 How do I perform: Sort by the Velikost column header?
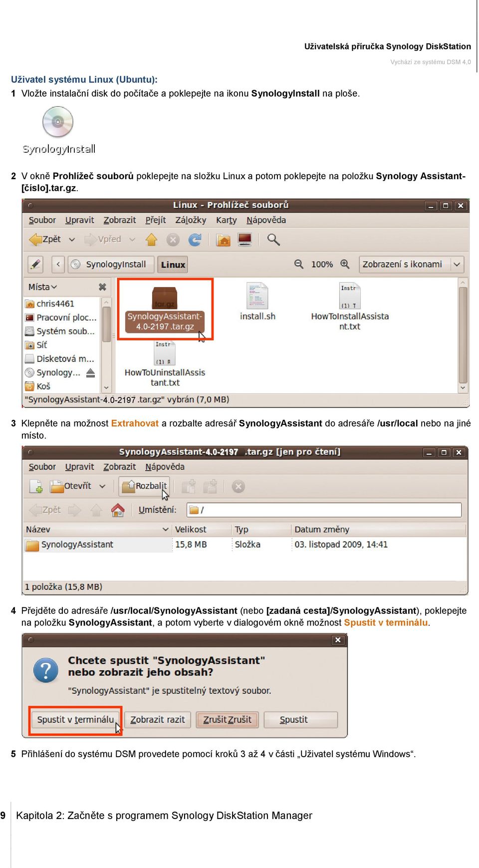tap(202, 530)
